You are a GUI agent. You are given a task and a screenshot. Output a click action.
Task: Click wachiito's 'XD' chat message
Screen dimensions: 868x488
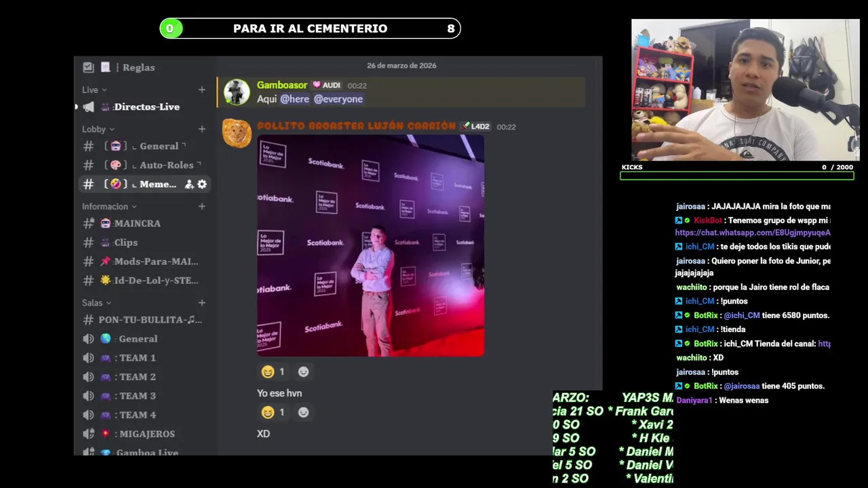coord(717,358)
